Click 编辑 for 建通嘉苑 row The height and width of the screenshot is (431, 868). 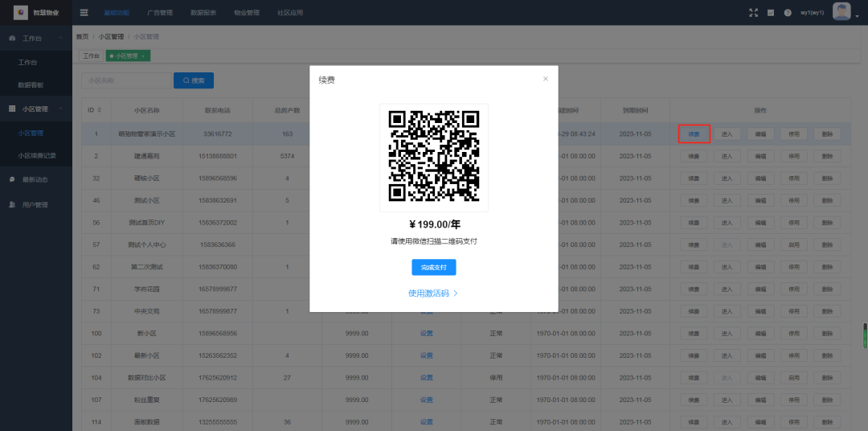(760, 156)
